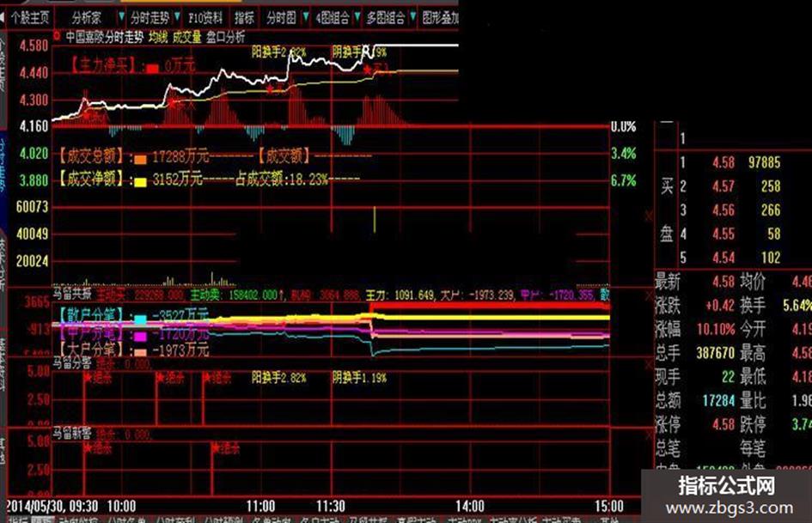Toggle the 成交量 indicator label

[187, 37]
